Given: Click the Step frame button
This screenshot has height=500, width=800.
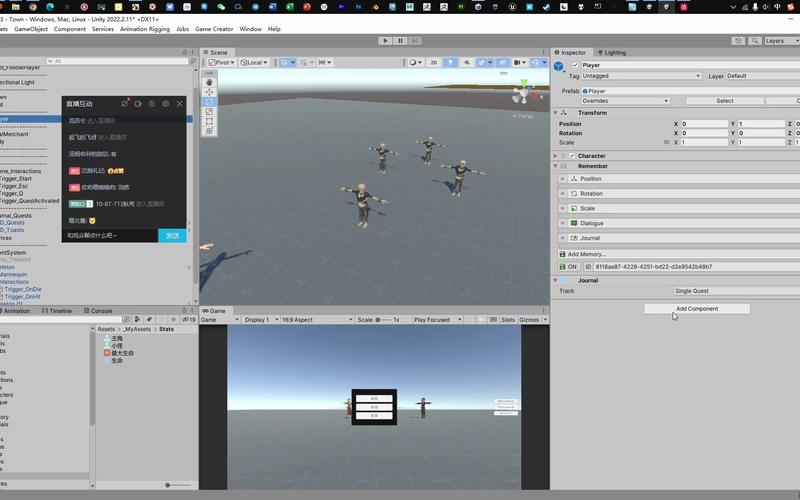Looking at the screenshot, I should click(x=415, y=41).
